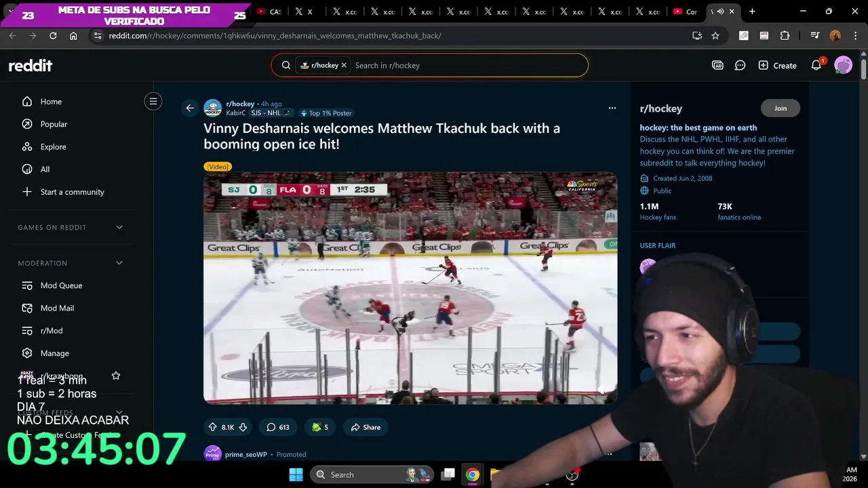Switch to the Cor YouTube tab

[x=686, y=12]
